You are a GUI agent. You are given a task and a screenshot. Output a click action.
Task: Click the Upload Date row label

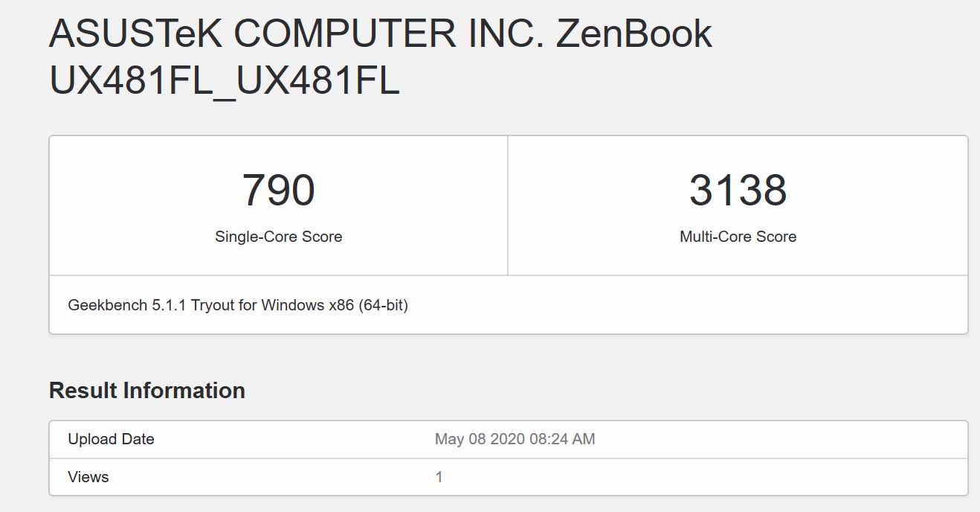tap(111, 439)
